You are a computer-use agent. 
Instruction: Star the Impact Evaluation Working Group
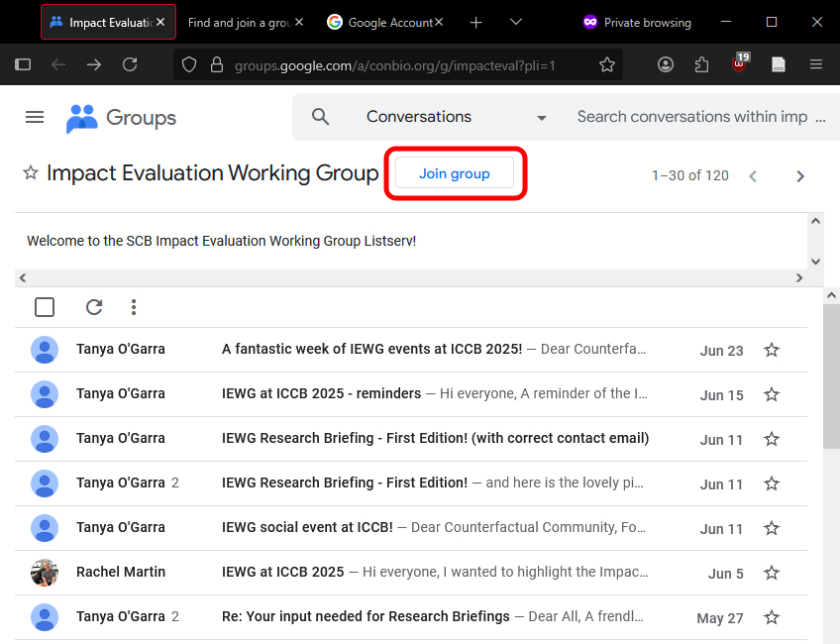tap(31, 173)
